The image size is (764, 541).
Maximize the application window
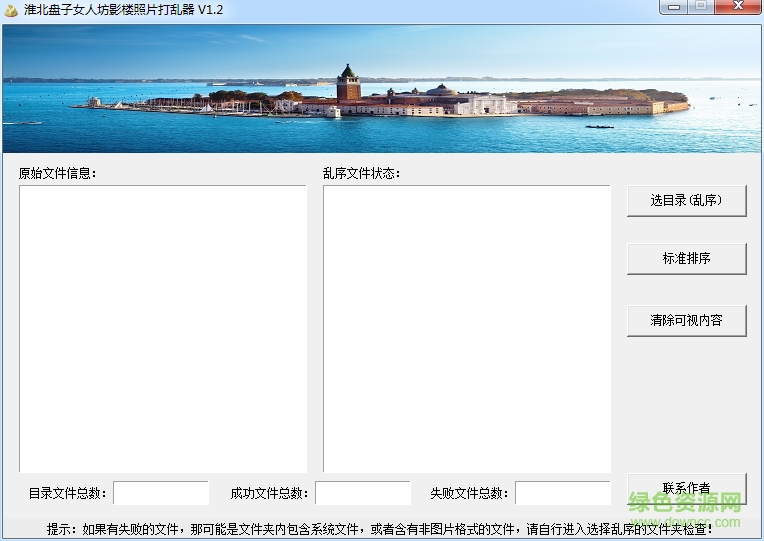click(701, 8)
